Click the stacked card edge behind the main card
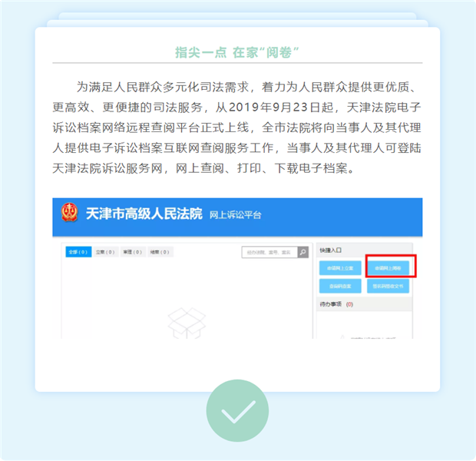The image size is (476, 461). click(237, 23)
